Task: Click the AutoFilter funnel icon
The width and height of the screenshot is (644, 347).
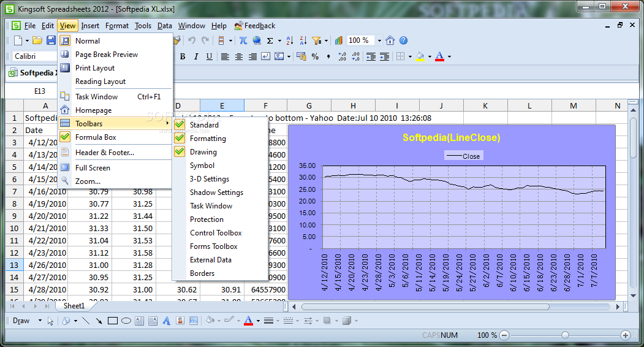Action: tap(317, 40)
